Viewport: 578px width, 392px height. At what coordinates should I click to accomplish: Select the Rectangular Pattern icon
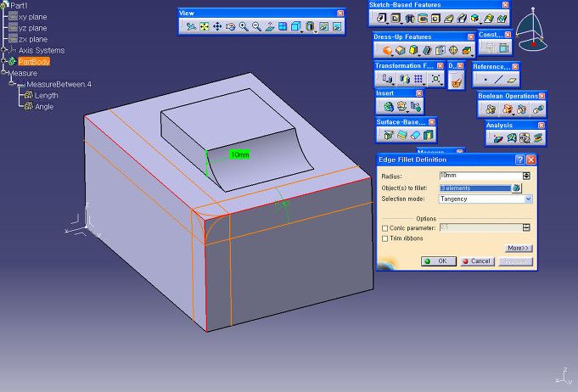(418, 79)
